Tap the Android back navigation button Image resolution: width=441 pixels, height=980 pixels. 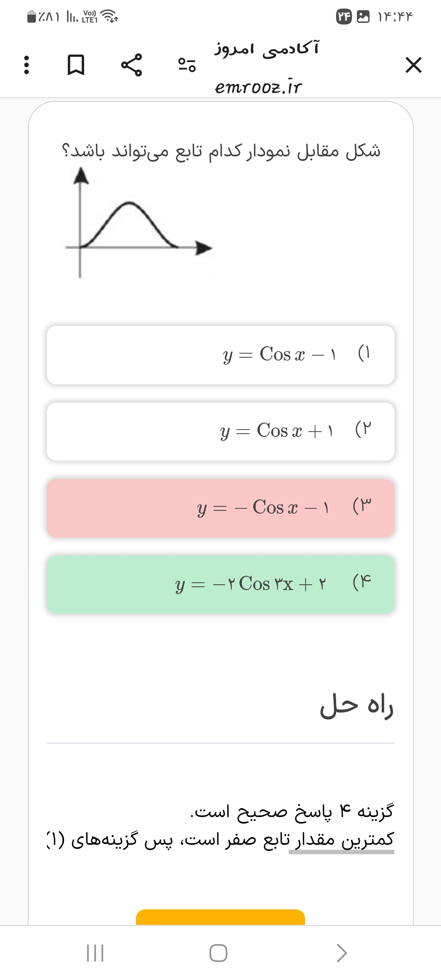point(342,953)
